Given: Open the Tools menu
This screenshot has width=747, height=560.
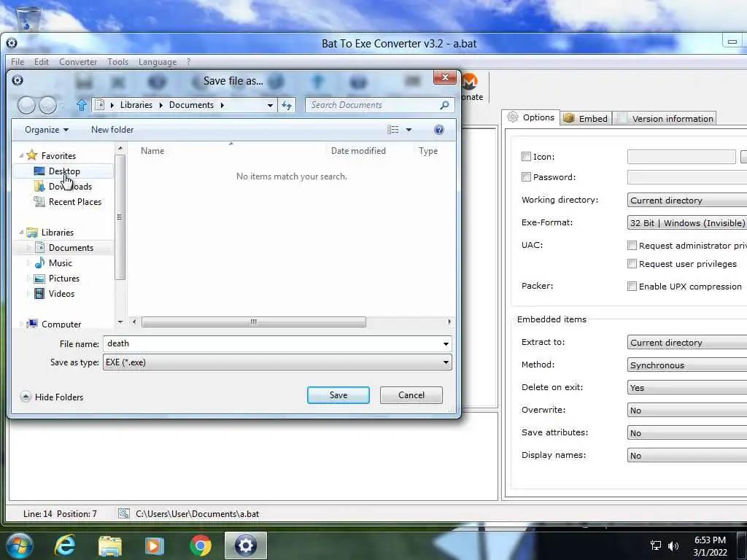Looking at the screenshot, I should coord(117,62).
